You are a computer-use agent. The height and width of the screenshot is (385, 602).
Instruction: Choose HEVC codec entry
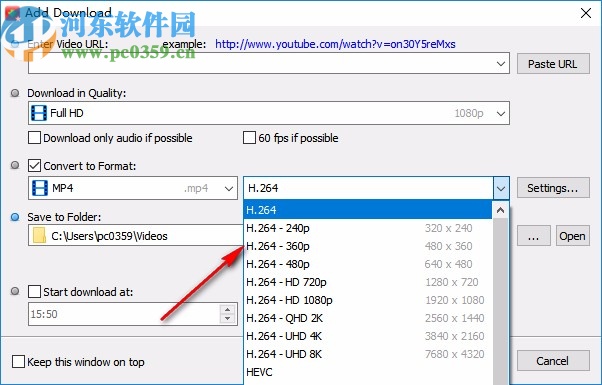coord(368,372)
